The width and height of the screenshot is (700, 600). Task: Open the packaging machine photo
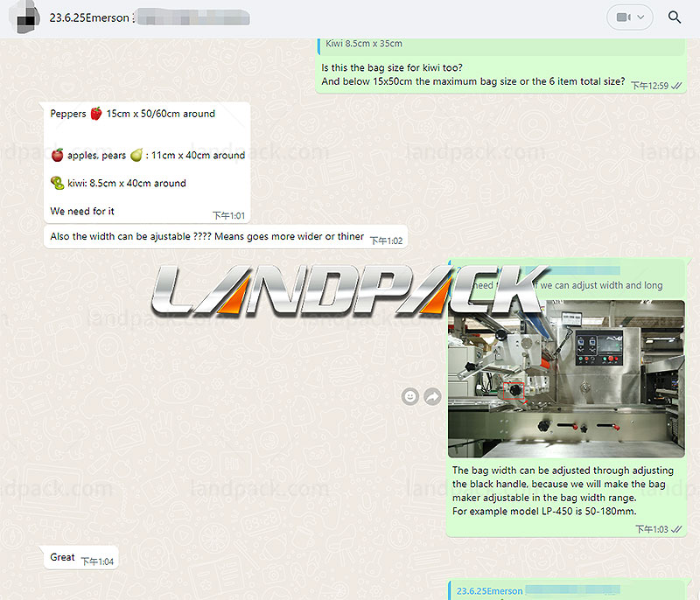pyautogui.click(x=565, y=379)
